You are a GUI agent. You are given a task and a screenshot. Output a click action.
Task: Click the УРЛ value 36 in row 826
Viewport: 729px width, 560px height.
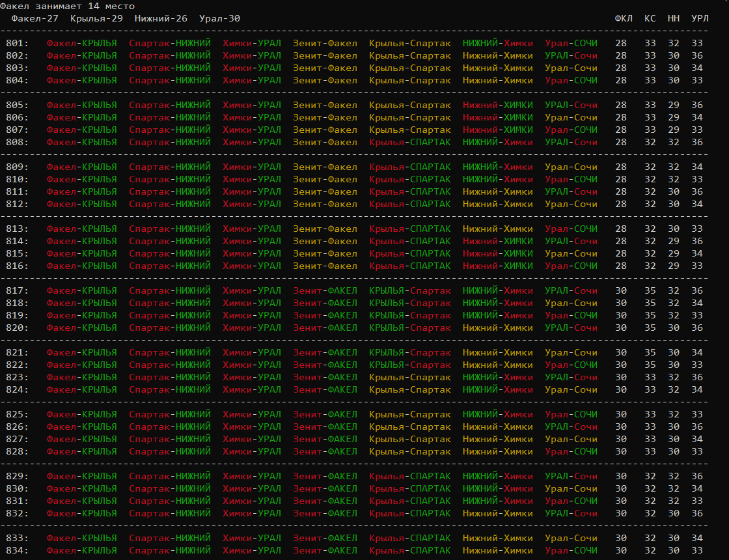point(697,427)
